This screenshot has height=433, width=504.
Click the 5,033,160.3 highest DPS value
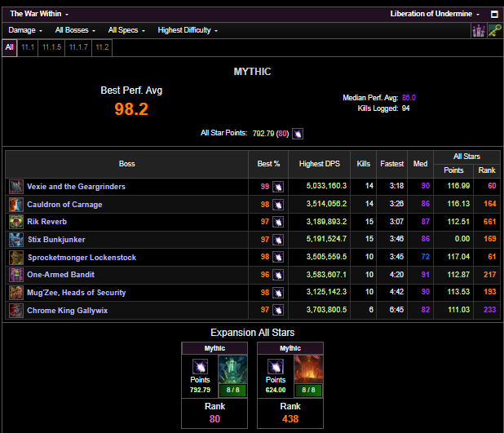(326, 186)
